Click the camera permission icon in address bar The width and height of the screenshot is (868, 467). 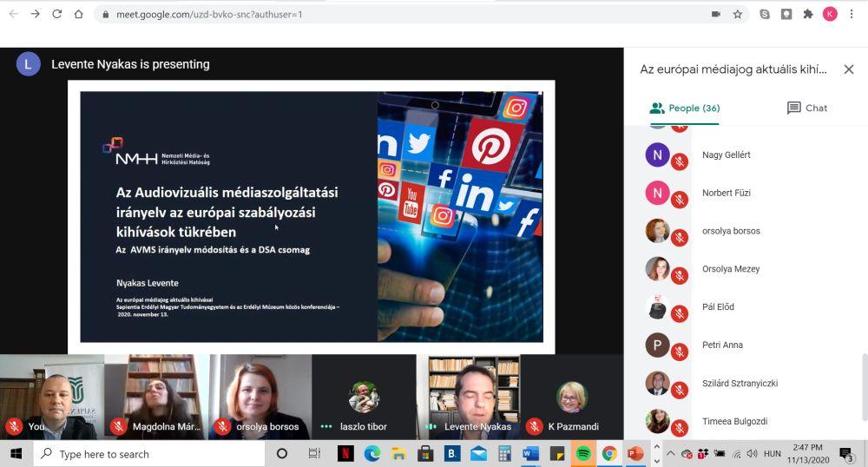716,14
